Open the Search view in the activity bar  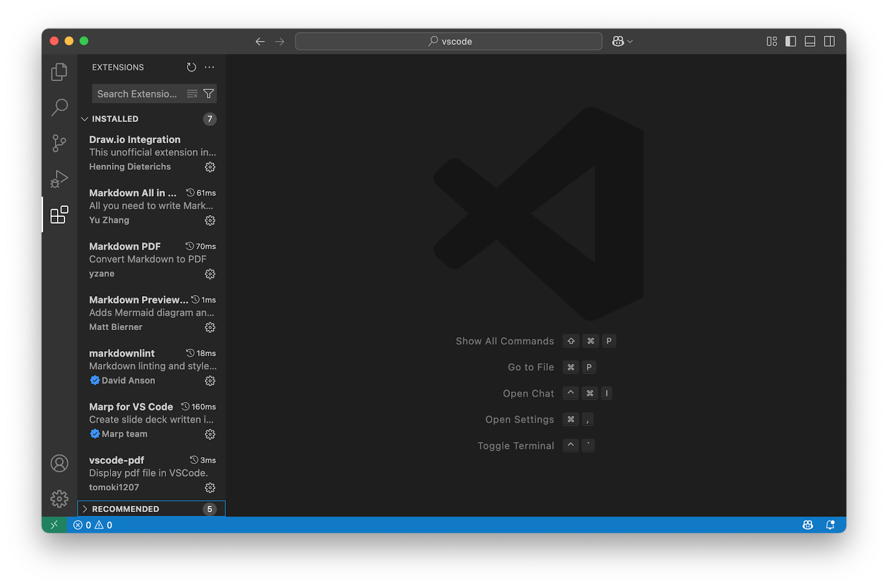coord(59,107)
